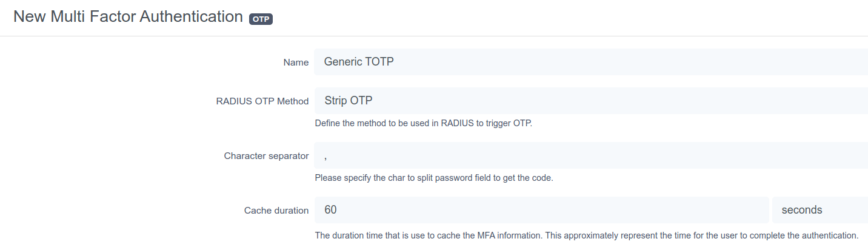This screenshot has width=868, height=247.
Task: Click the Cache duration label
Action: point(276,211)
